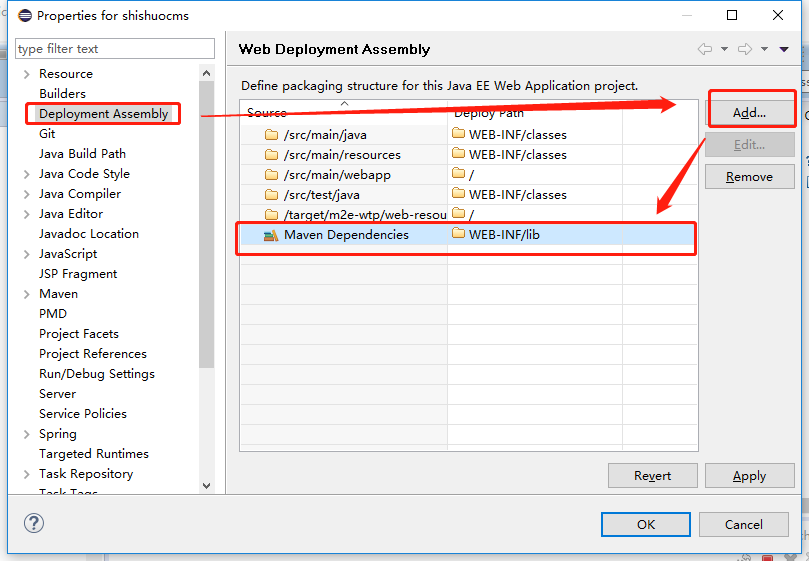Open the Targeted Runtimes page
The width and height of the screenshot is (809, 561).
point(94,454)
